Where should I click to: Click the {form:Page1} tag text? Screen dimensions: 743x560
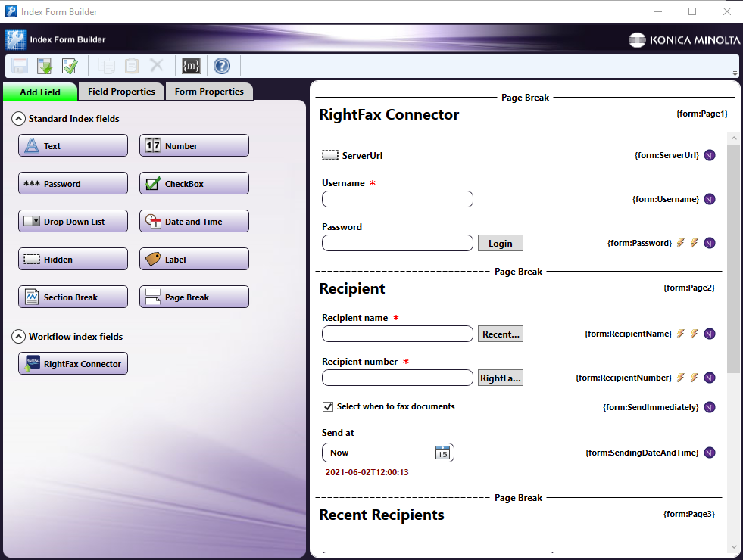pos(702,114)
